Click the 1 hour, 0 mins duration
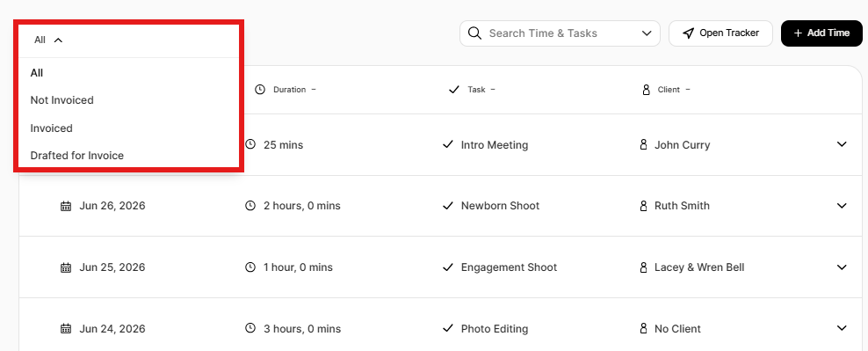The width and height of the screenshot is (868, 351). (299, 267)
